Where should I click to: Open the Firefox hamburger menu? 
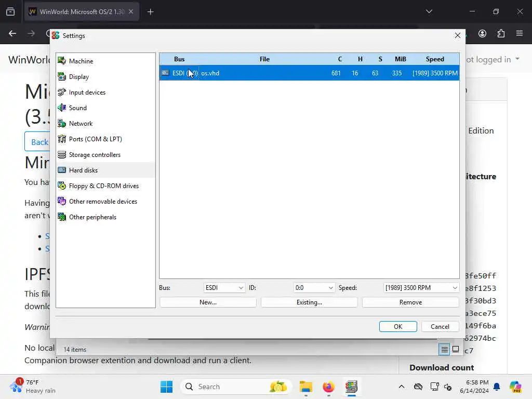(x=520, y=33)
